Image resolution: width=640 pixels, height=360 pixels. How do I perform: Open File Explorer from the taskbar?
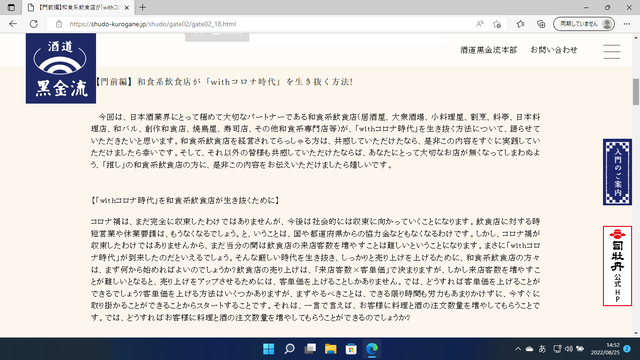[x=331, y=349]
